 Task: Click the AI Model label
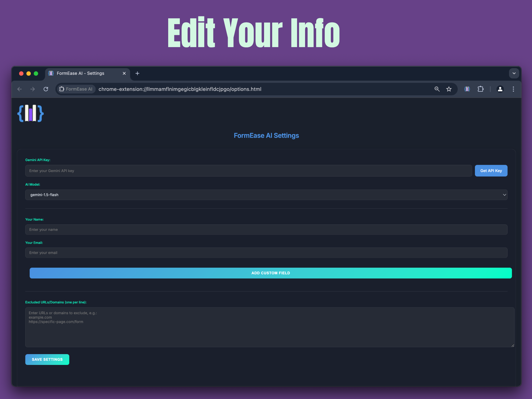(33, 184)
